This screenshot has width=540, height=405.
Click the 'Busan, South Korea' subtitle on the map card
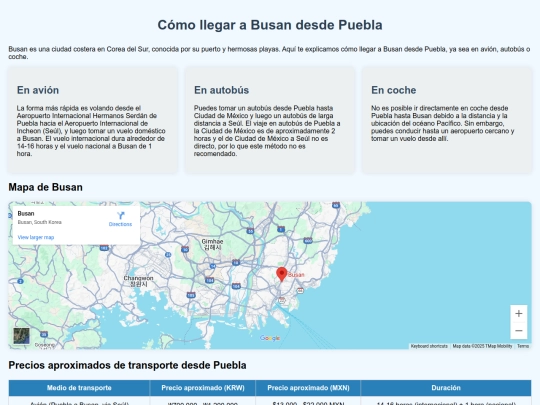point(40,222)
